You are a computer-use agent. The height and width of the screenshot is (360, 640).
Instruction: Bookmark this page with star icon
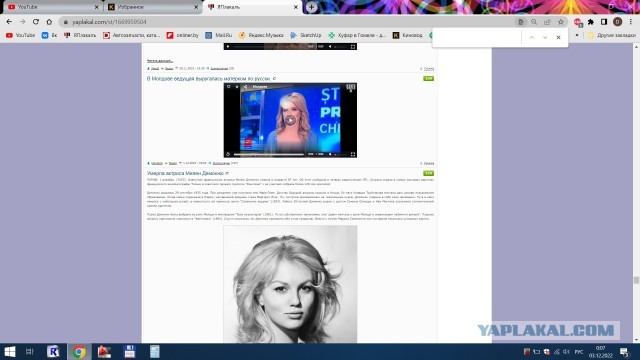[561, 22]
